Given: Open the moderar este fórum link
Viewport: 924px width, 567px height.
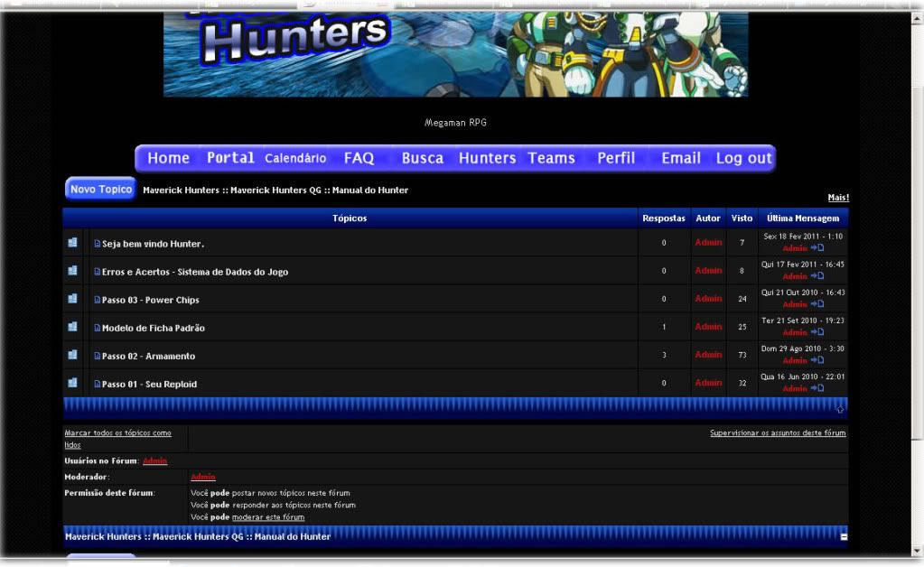Looking at the screenshot, I should point(268,517).
